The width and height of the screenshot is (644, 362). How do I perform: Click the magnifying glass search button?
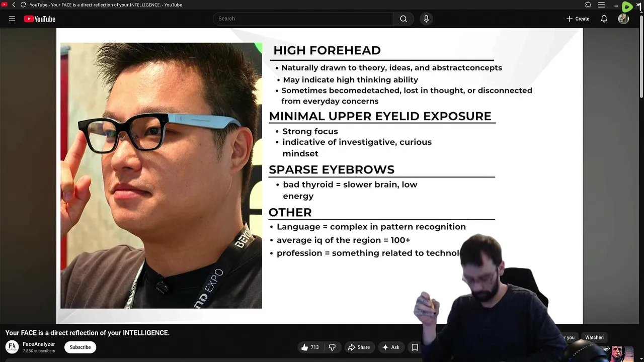pos(404,19)
